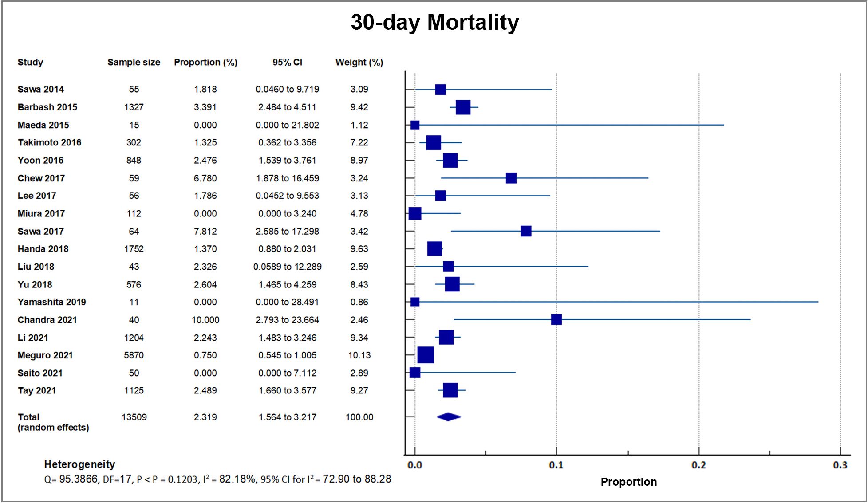Click the 0.3 x-axis tick label
Image resolution: width=868 pixels, height=503 pixels.
pos(840,465)
